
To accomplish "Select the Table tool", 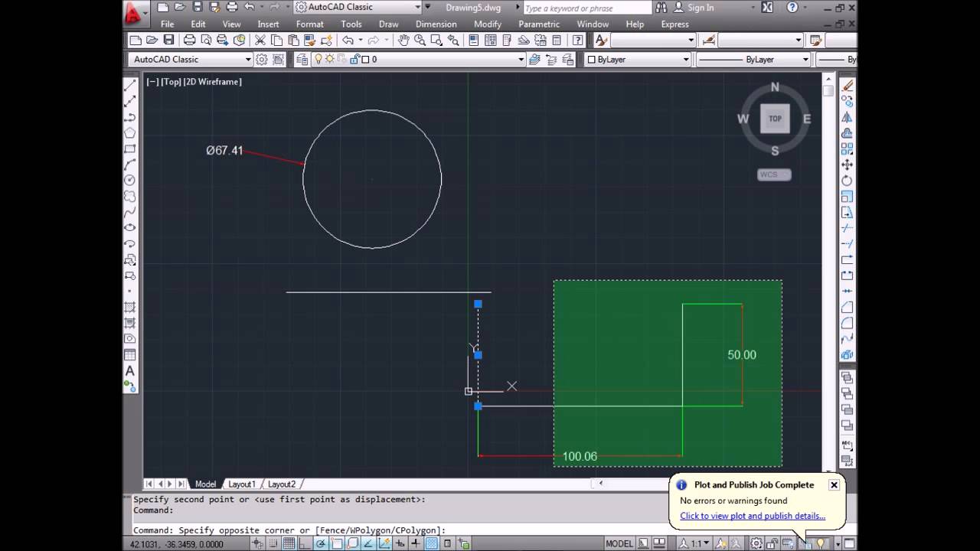I will pyautogui.click(x=131, y=354).
